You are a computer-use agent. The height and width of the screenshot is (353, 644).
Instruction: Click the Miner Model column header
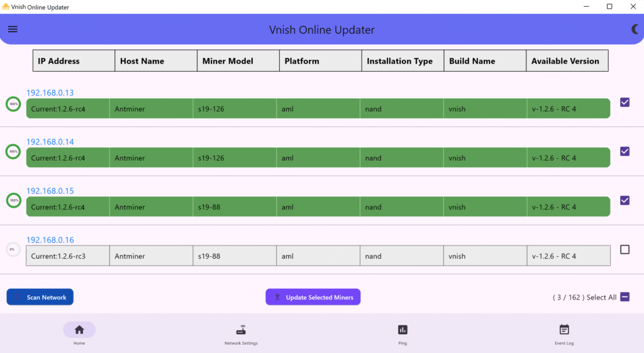pos(238,61)
